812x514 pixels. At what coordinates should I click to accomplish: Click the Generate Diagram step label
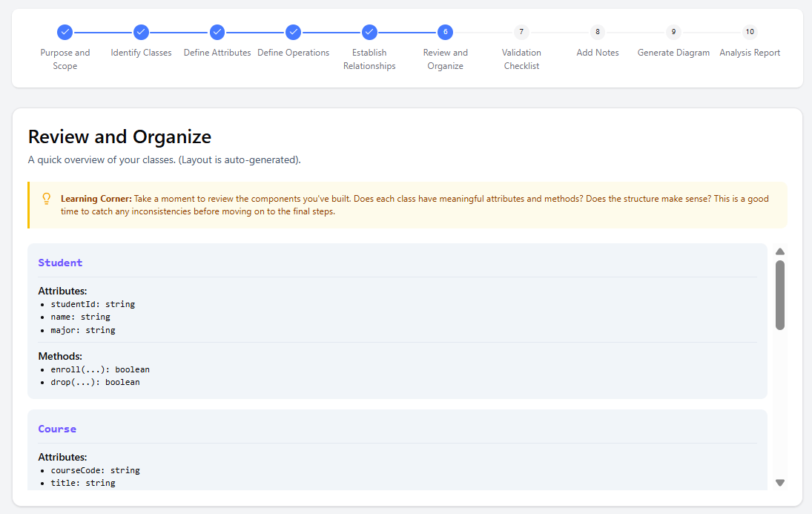[673, 53]
